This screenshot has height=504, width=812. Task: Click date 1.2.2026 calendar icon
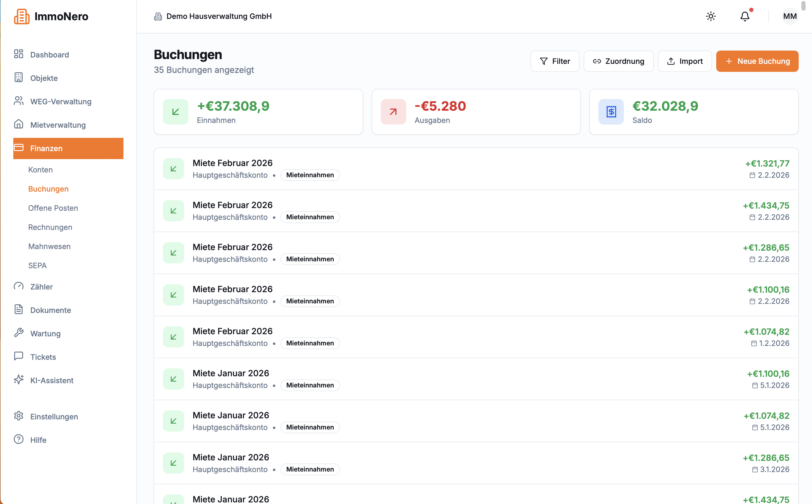(x=754, y=343)
